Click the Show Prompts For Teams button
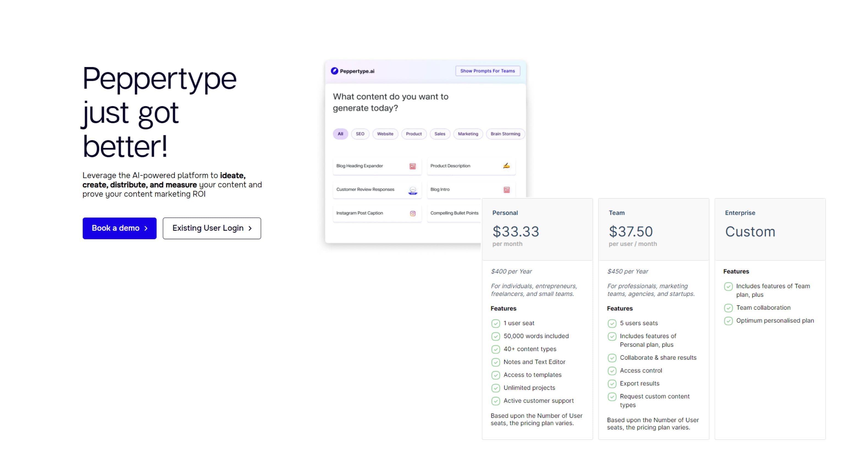Viewport: 868px width, 472px height. (x=487, y=71)
